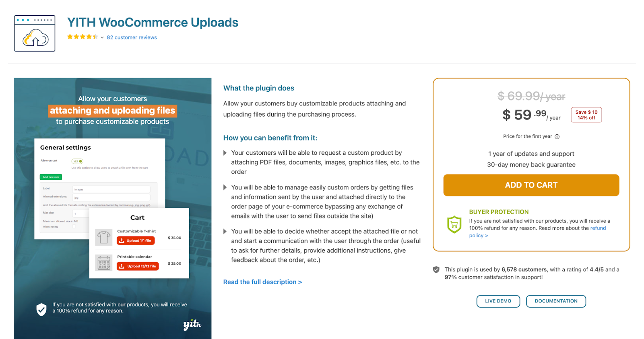
Task: Open the 82 customer reviews link
Action: pos(132,37)
